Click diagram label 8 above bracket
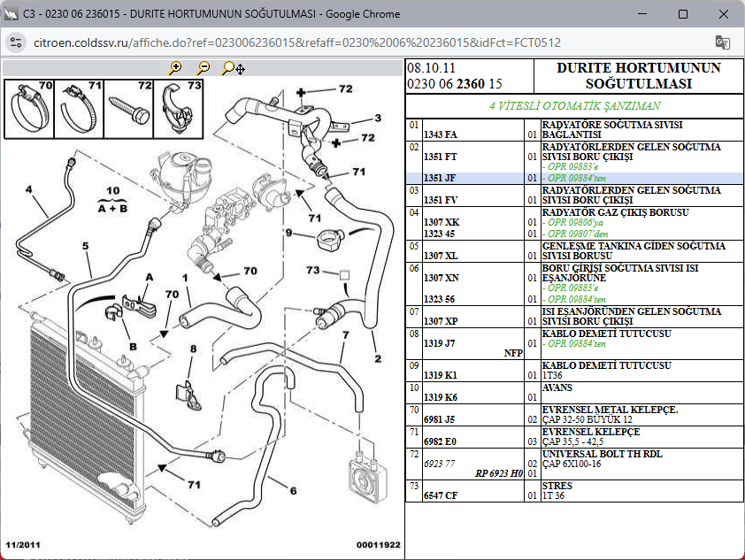 tap(194, 349)
